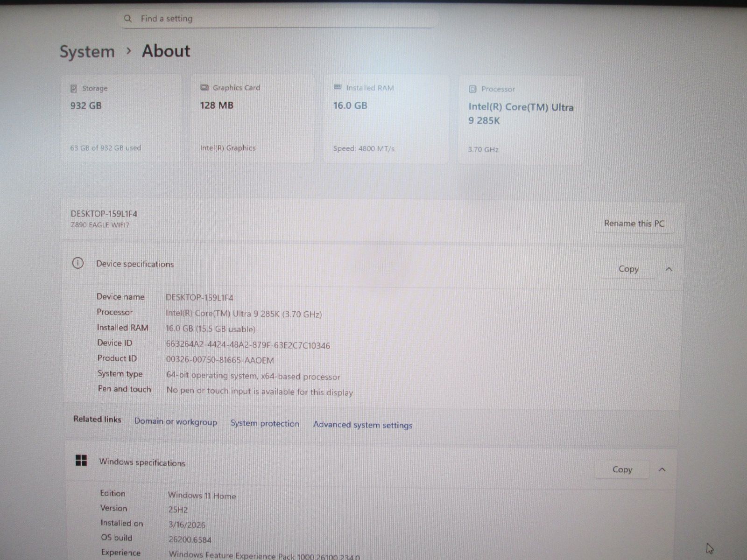
Task: Open the Domain or workgroup link
Action: point(176,421)
